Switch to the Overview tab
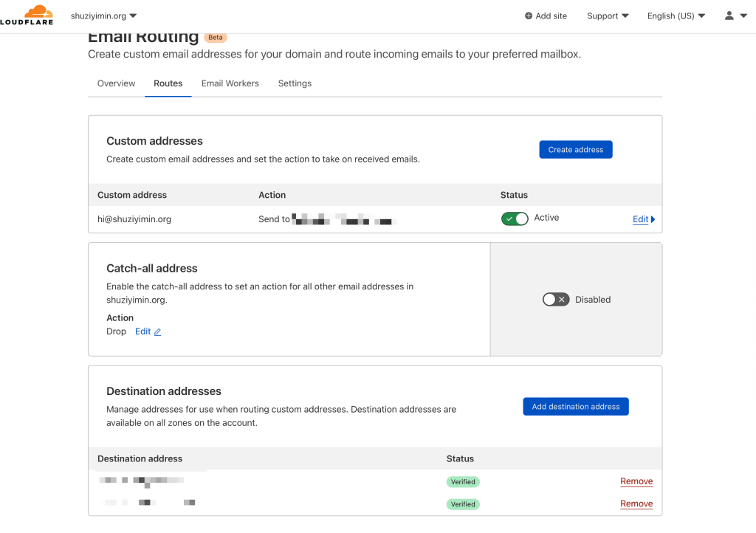This screenshot has width=756, height=533. click(x=116, y=83)
